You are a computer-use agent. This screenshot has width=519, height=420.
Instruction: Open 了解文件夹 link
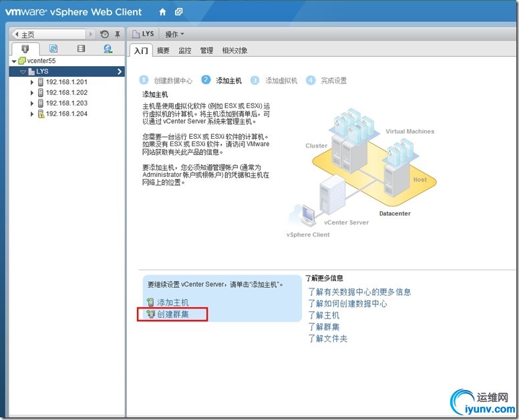[328, 339]
